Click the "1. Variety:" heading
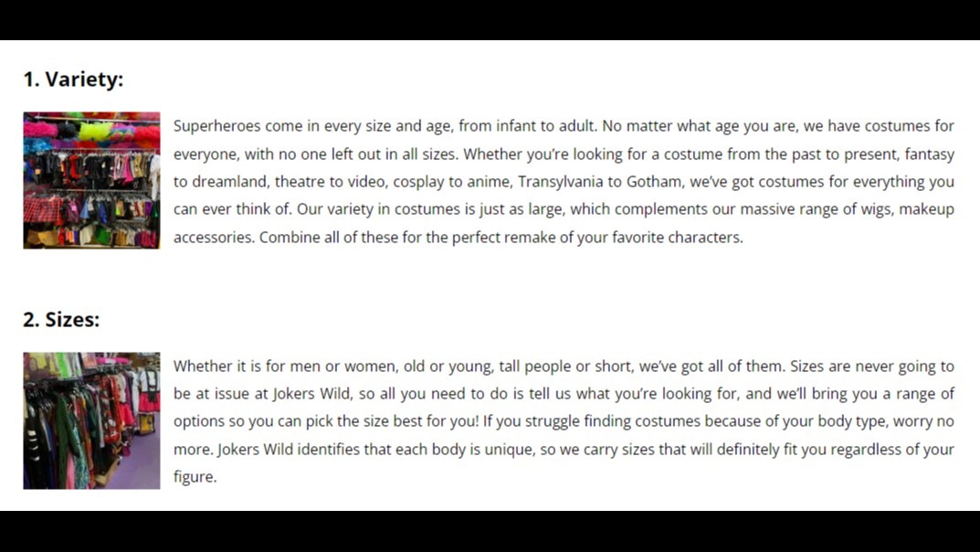The width and height of the screenshot is (980, 552). tap(74, 80)
